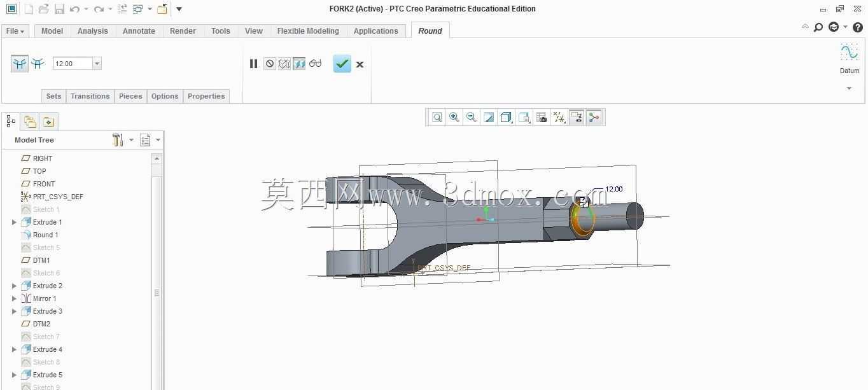Viewport: 868px width, 390px height.
Task: Switch to round set mode
Action: 20,63
